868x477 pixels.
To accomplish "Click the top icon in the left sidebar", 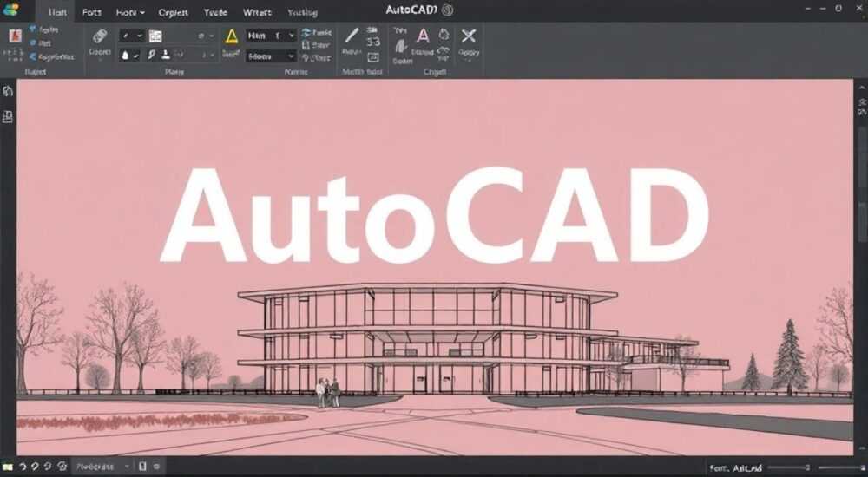I will [8, 91].
